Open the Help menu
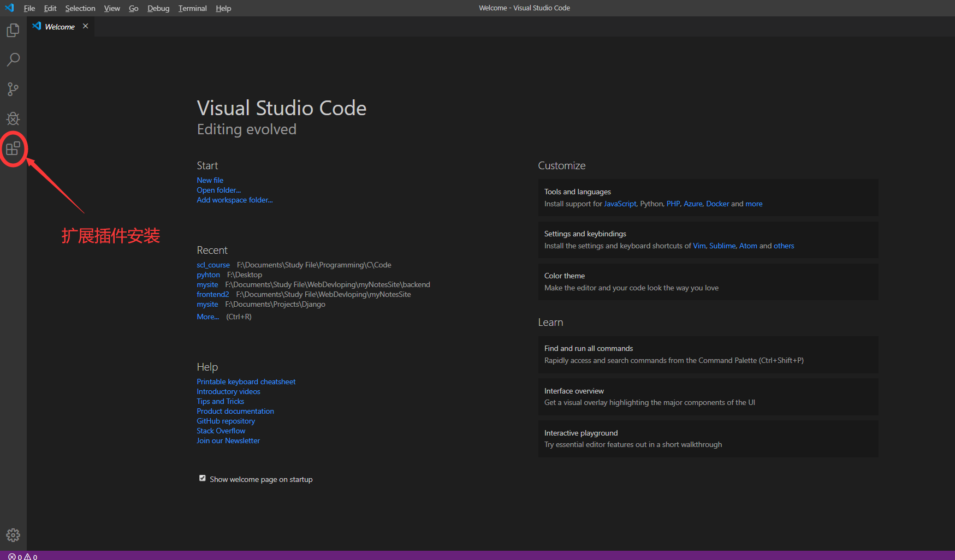 click(x=223, y=8)
